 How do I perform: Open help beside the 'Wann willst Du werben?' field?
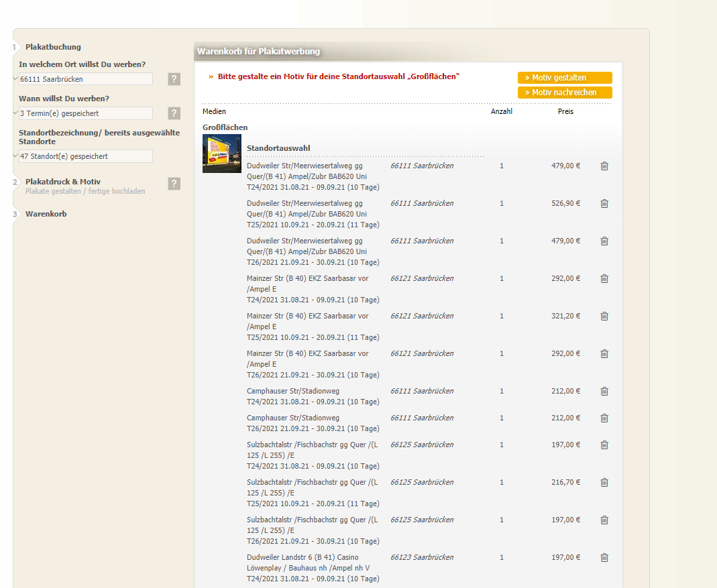(x=174, y=113)
